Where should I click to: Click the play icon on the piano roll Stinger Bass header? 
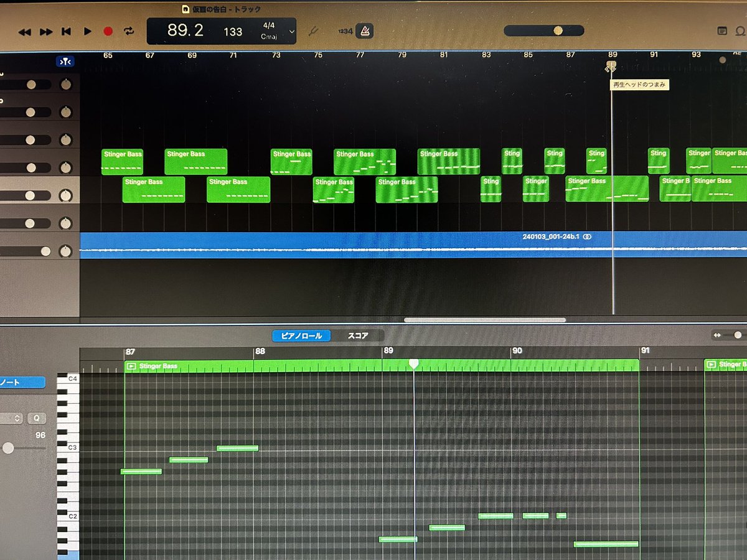point(131,366)
